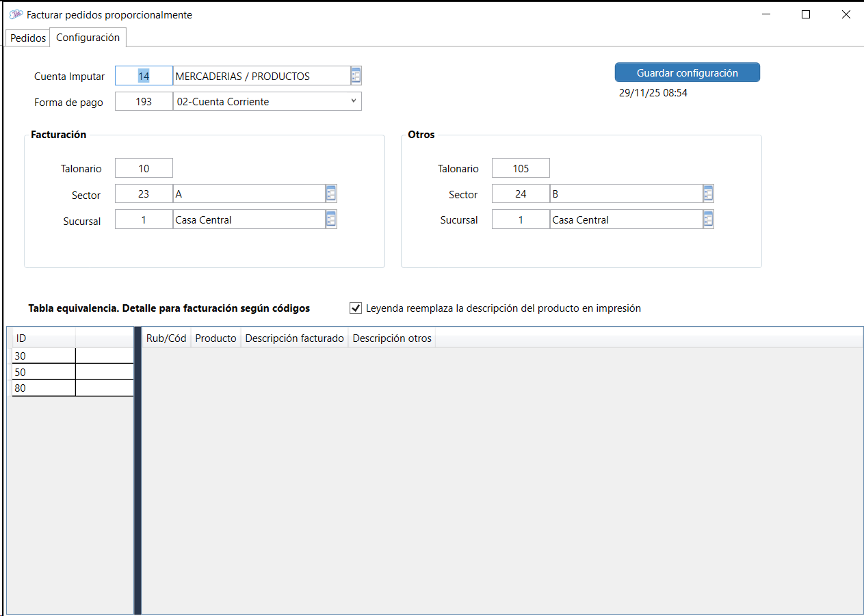This screenshot has height=616, width=864.
Task: Switch to the Pedidos tab
Action: click(28, 38)
